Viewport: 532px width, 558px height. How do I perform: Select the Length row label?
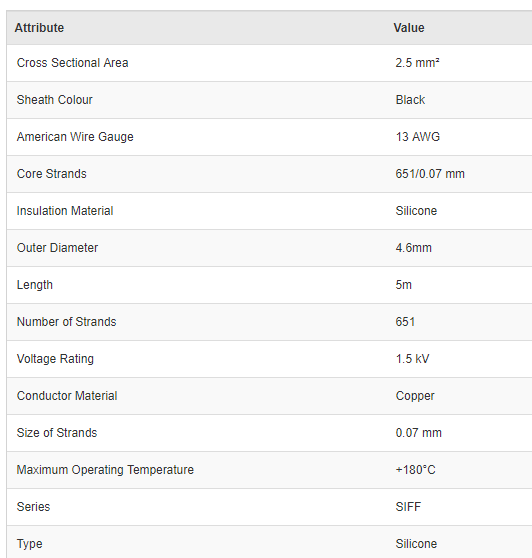pos(35,285)
